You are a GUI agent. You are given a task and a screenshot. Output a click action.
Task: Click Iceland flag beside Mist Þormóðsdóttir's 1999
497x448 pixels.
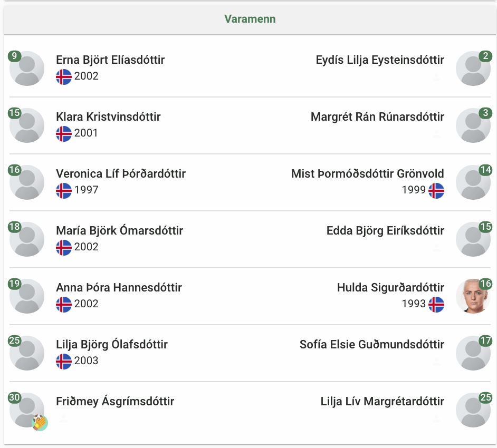coord(436,191)
